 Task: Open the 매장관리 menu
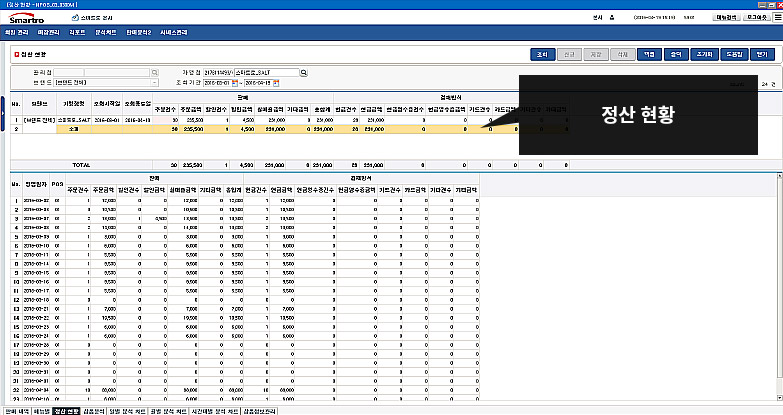(48, 32)
